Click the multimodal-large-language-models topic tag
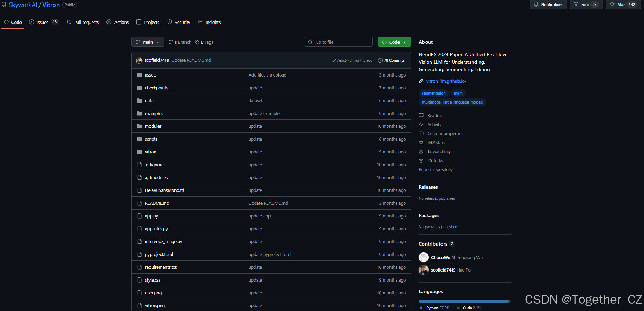This screenshot has height=311, width=644. pyautogui.click(x=452, y=102)
